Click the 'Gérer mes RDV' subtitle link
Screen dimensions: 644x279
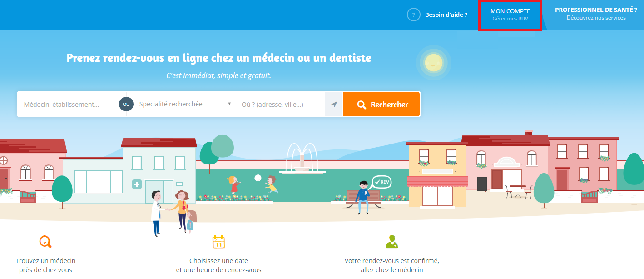click(x=510, y=19)
